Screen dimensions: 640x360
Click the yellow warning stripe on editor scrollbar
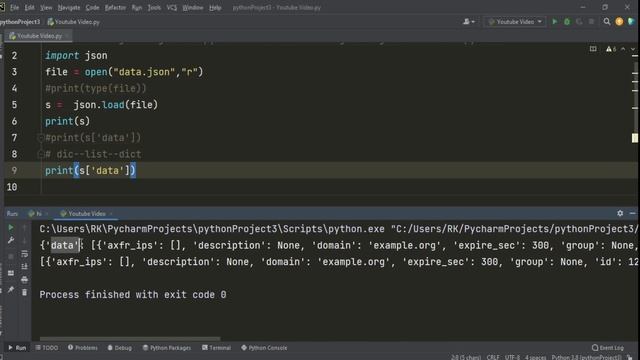pos(635,138)
